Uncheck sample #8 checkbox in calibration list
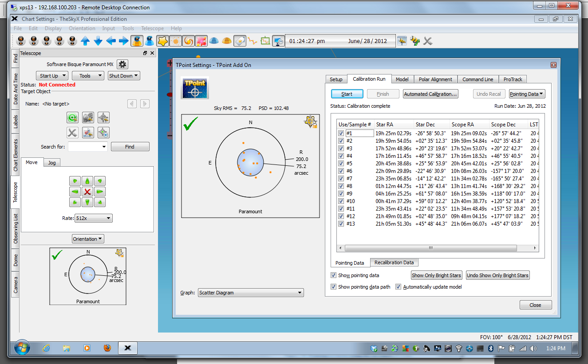The width and height of the screenshot is (588, 364). 341,186
